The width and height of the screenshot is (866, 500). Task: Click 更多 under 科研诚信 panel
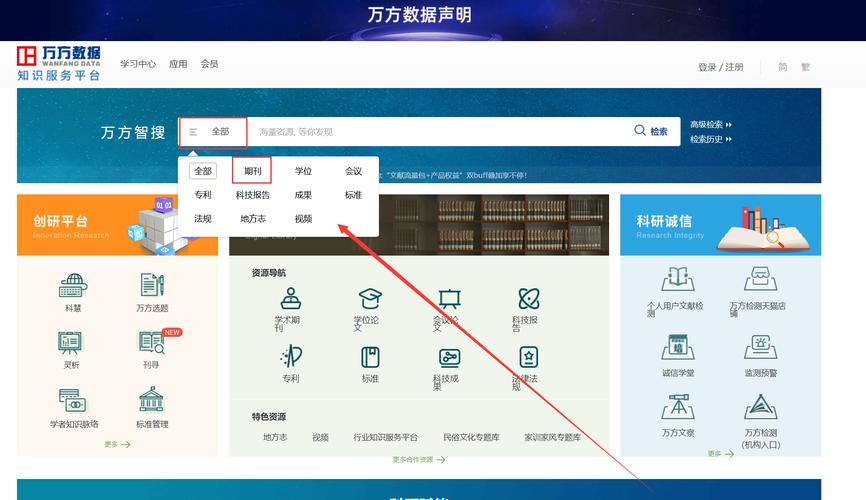pyautogui.click(x=720, y=454)
